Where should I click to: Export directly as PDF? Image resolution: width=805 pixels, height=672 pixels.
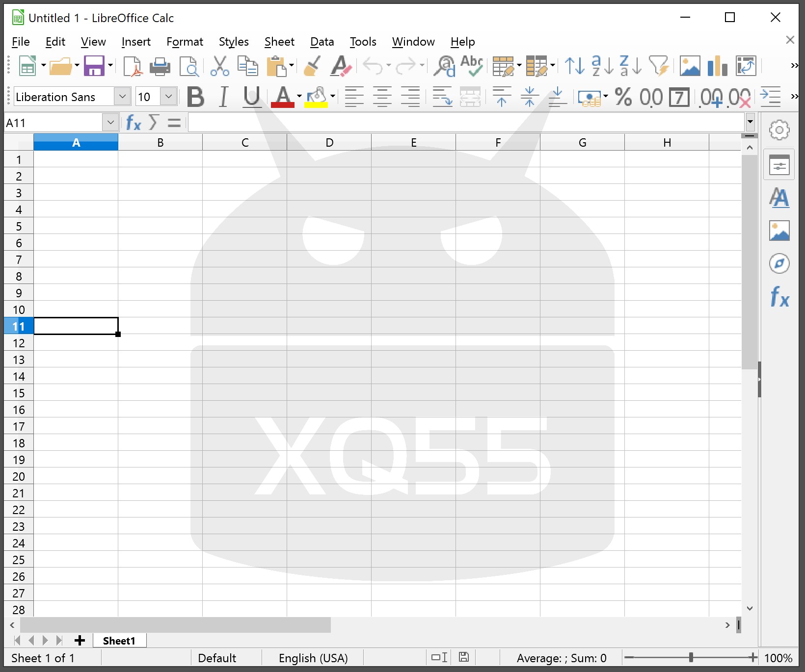(133, 66)
